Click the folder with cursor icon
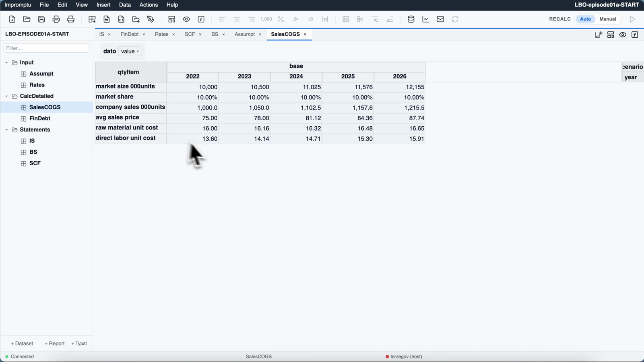 click(136, 19)
